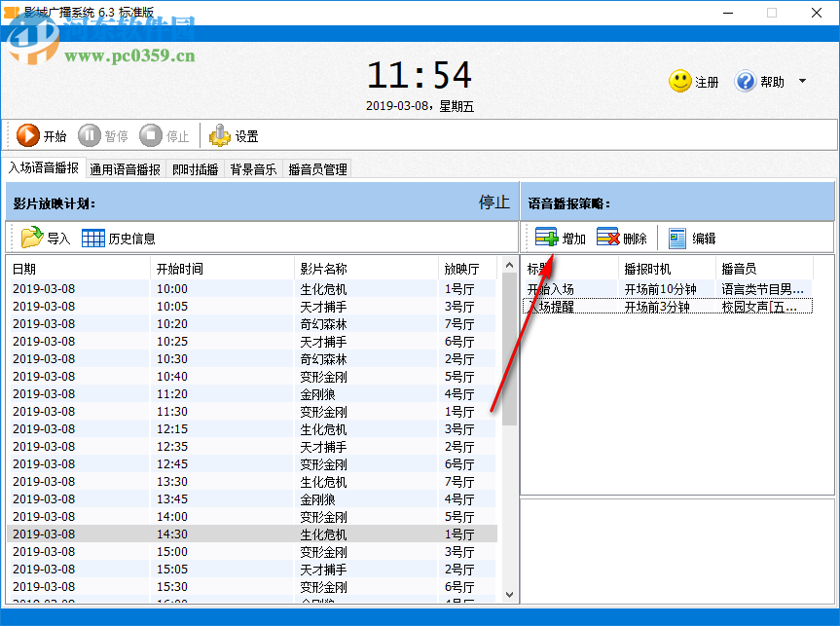Image resolution: width=840 pixels, height=626 pixels.
Task: Click the scrollbar down arrow in the schedule list
Action: [510, 592]
